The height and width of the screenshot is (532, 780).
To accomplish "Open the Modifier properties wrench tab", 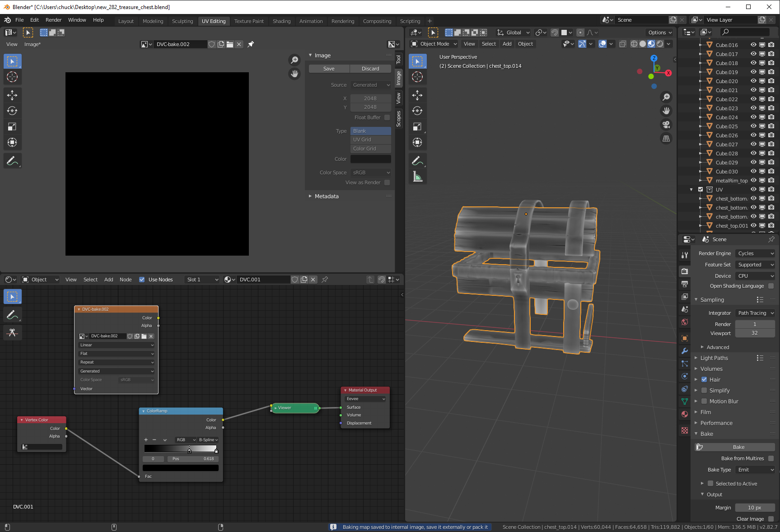I will point(685,351).
